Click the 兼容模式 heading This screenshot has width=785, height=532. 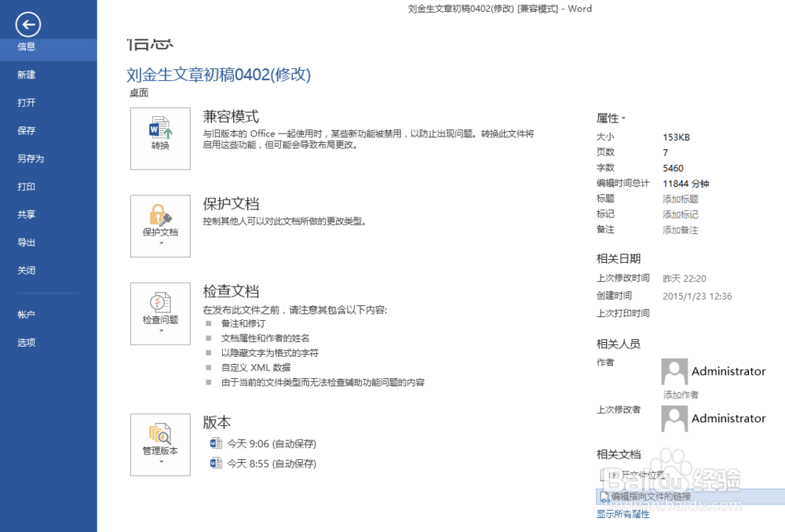pos(231,117)
